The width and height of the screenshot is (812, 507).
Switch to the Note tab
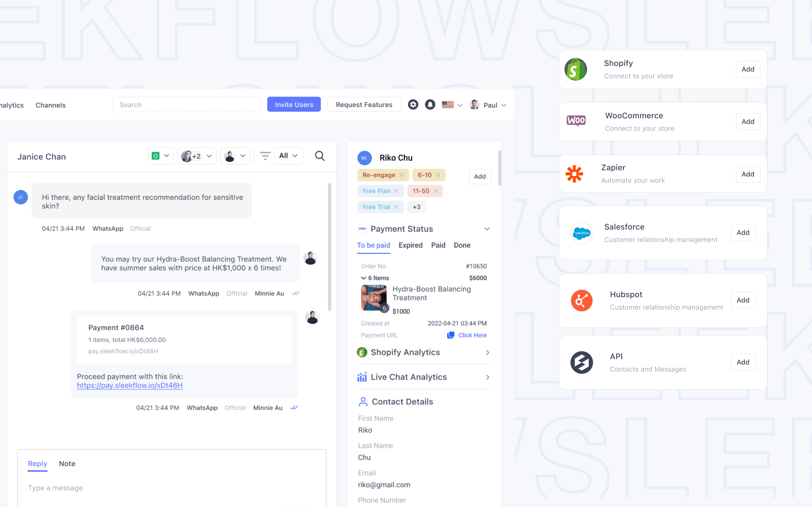pyautogui.click(x=67, y=463)
